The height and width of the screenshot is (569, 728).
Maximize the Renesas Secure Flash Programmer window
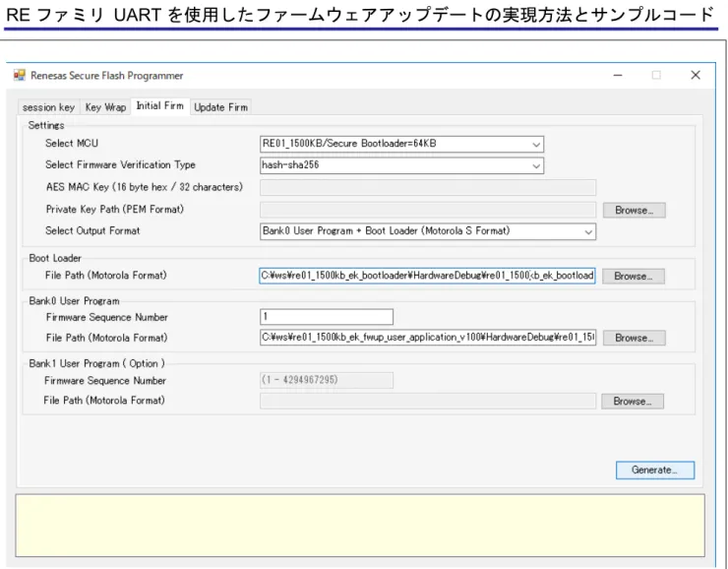656,75
